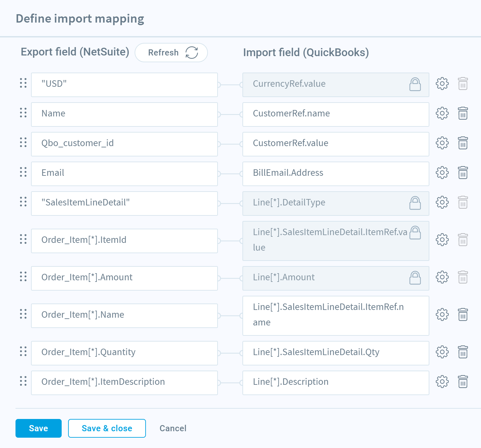Refresh the NetSuite export fields
481x448 pixels.
pos(171,53)
